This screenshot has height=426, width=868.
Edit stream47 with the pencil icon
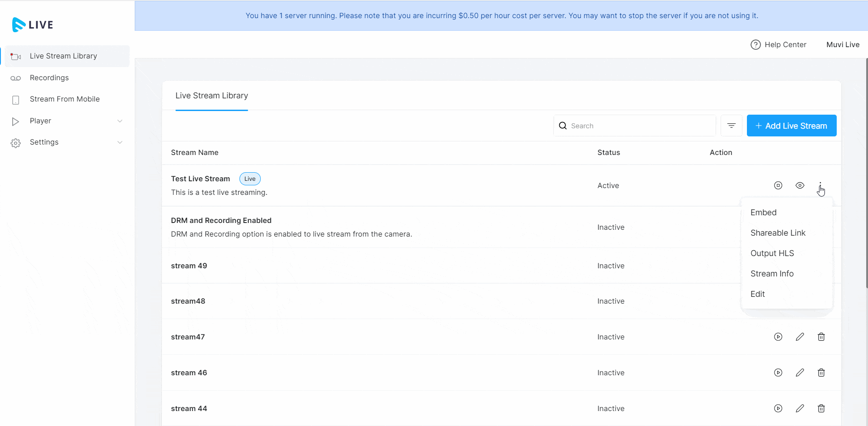(x=800, y=337)
